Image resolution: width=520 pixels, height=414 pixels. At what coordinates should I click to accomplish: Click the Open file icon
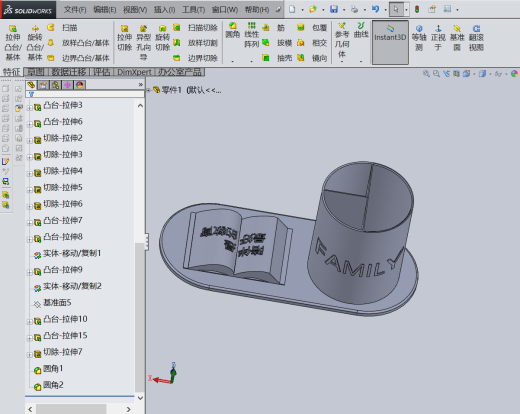pos(313,9)
